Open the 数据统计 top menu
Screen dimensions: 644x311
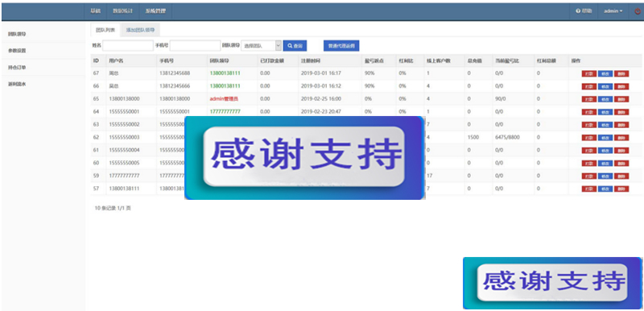(x=123, y=11)
